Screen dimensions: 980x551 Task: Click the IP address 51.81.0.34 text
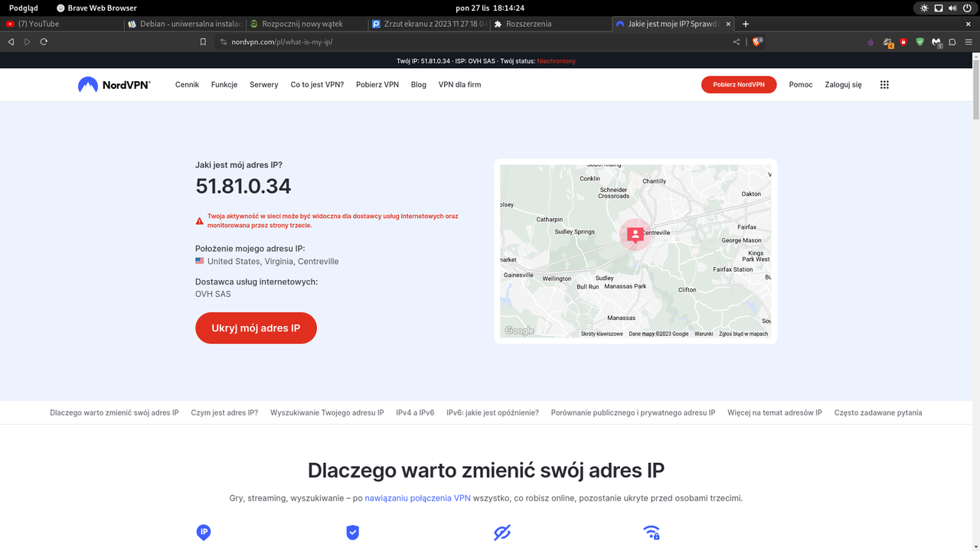coord(243,186)
